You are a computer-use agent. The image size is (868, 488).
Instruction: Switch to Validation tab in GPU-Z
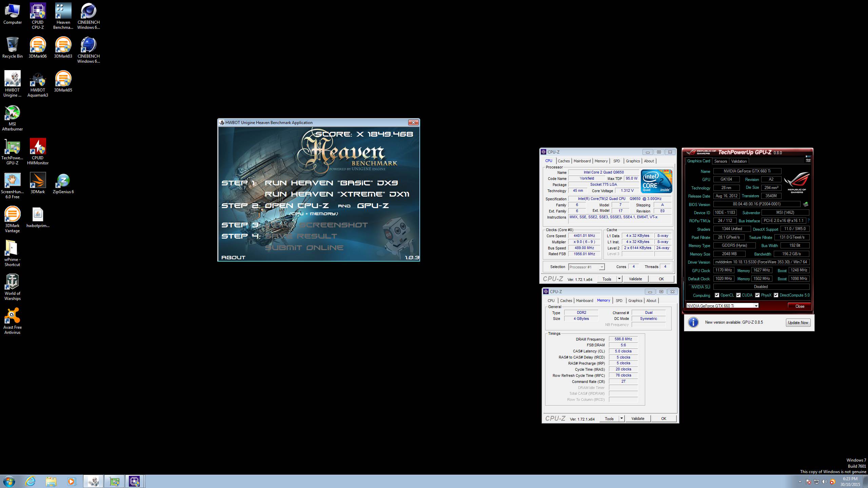pyautogui.click(x=739, y=161)
